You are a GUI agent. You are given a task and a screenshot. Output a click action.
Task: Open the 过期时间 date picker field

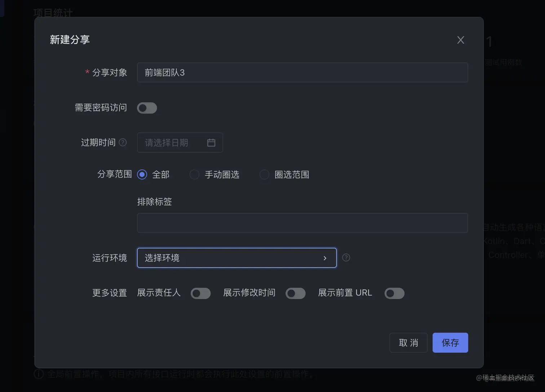point(180,143)
